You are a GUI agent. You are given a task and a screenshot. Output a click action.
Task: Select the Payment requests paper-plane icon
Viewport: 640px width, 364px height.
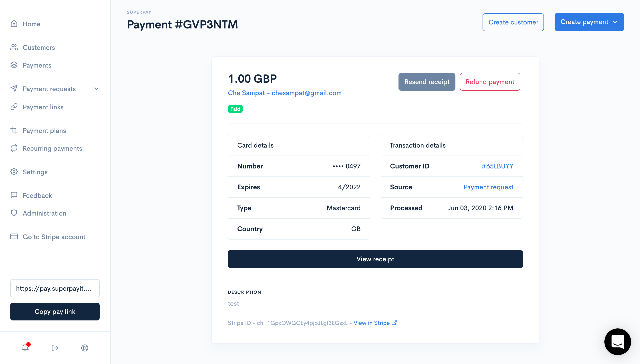coord(14,89)
